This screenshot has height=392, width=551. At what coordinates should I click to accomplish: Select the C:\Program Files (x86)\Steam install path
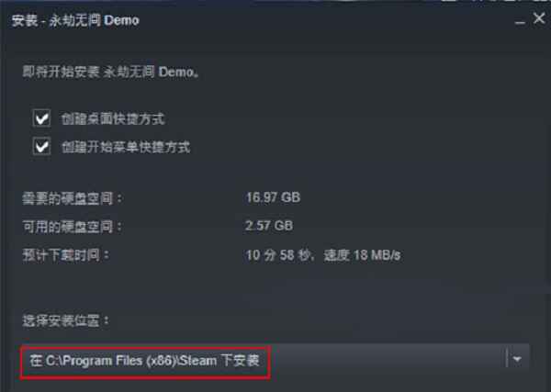pyautogui.click(x=144, y=361)
